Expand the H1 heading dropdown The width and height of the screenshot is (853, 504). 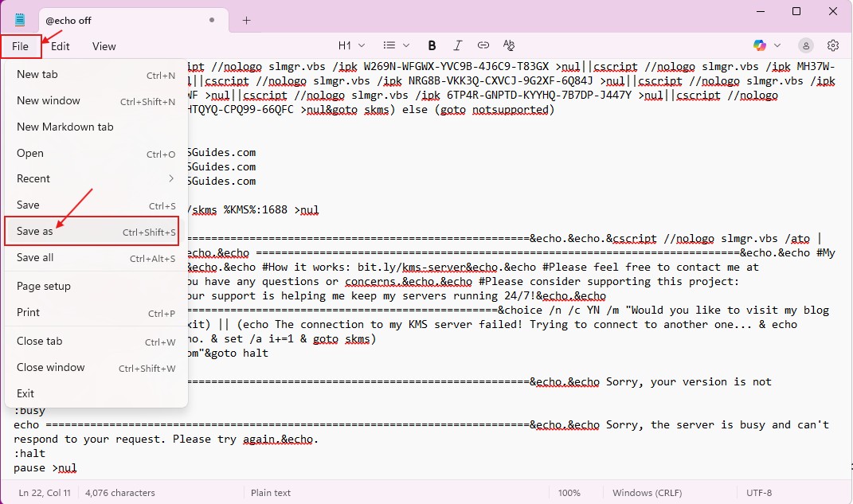click(x=351, y=45)
